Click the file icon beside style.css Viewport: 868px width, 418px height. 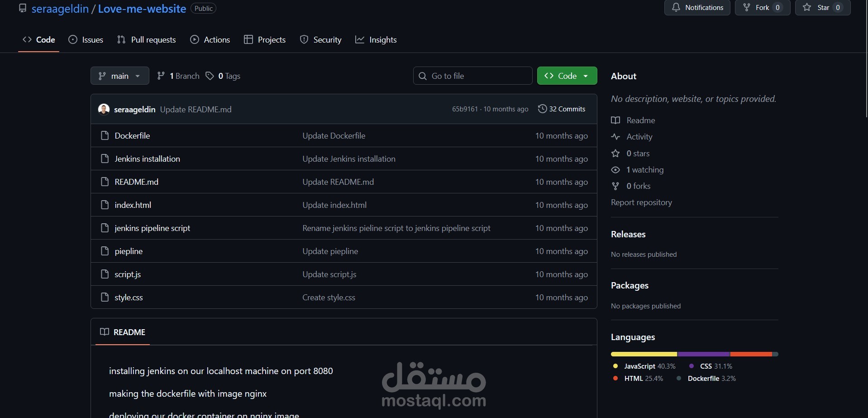[x=105, y=297]
